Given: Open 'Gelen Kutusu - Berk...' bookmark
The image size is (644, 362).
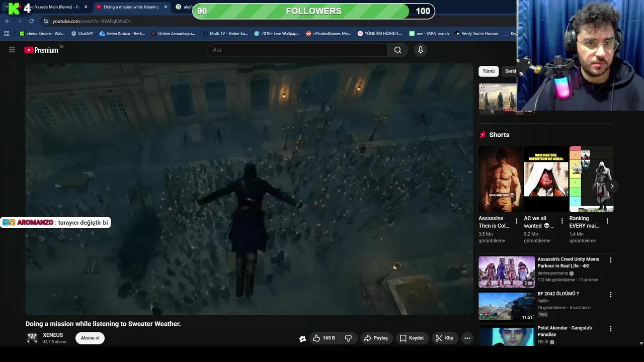Looking at the screenshot, I should (x=122, y=34).
